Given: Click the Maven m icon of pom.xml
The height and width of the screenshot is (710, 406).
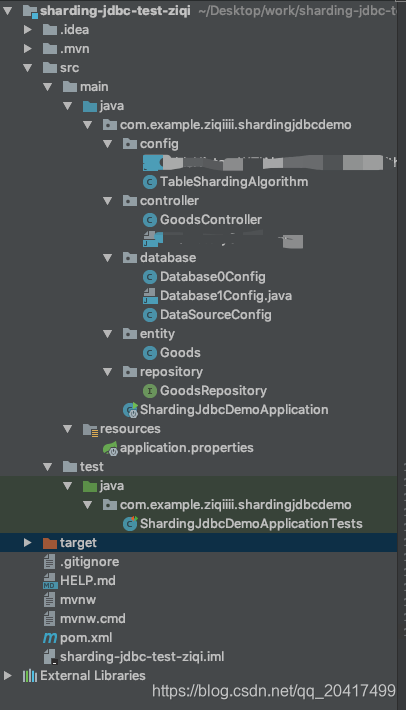Looking at the screenshot, I should point(50,638).
